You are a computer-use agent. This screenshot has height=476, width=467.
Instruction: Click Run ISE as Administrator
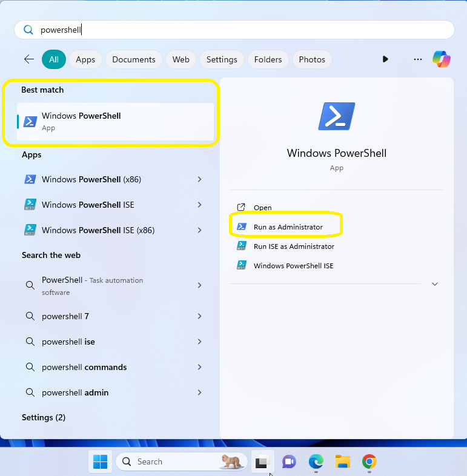(294, 246)
